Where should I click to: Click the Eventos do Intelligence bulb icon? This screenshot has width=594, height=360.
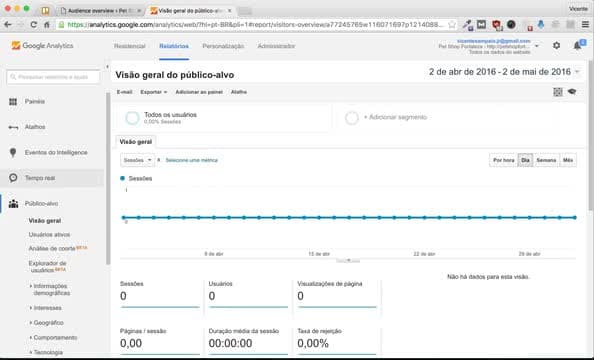point(13,152)
